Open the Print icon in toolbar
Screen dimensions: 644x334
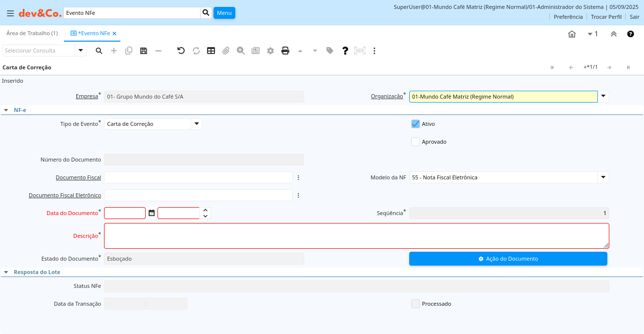click(285, 51)
